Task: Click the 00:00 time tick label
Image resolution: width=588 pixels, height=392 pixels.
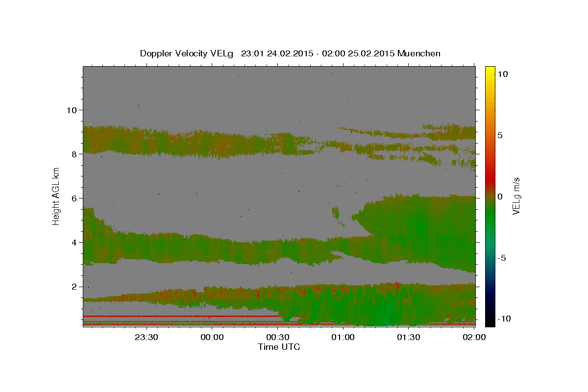Action: point(212,337)
